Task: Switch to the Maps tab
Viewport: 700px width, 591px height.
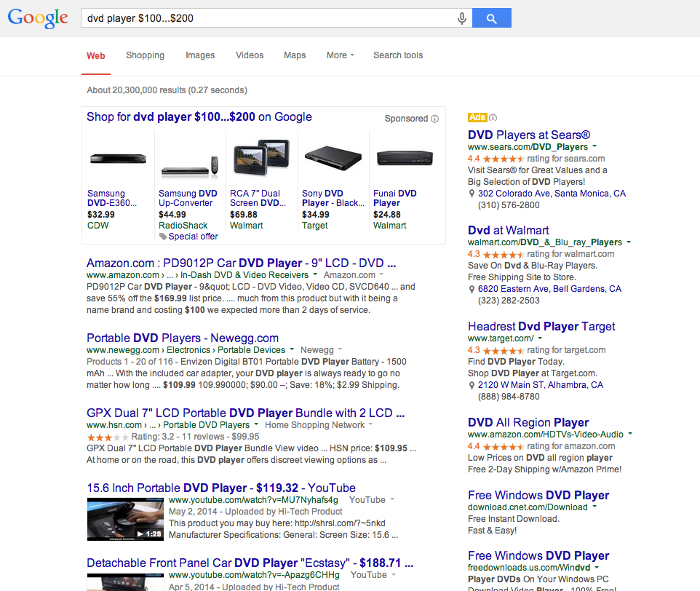Action: [295, 55]
